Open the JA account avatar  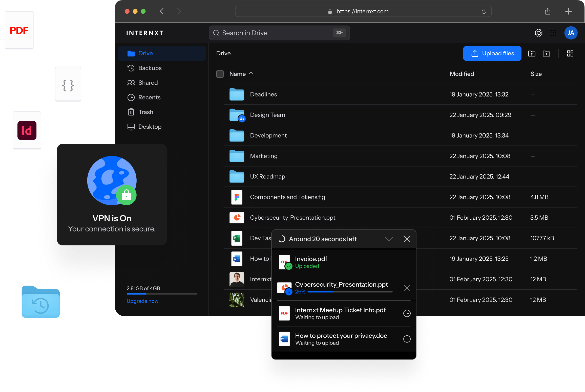tap(571, 33)
